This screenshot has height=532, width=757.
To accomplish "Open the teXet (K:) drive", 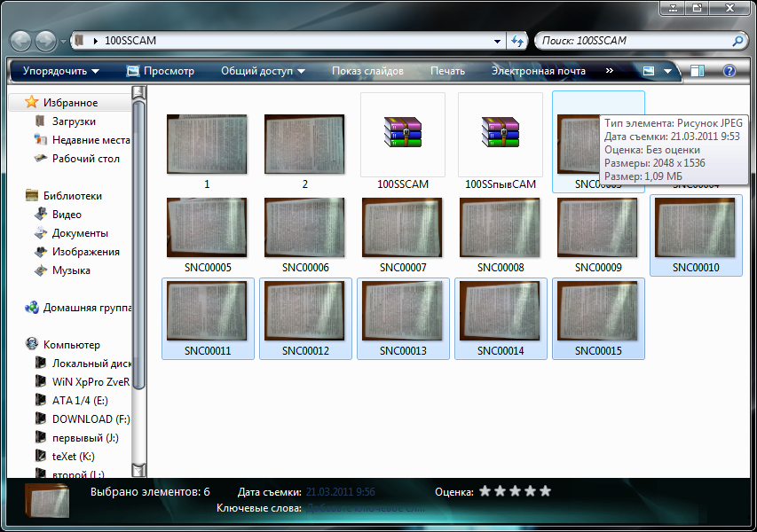I will point(73,457).
